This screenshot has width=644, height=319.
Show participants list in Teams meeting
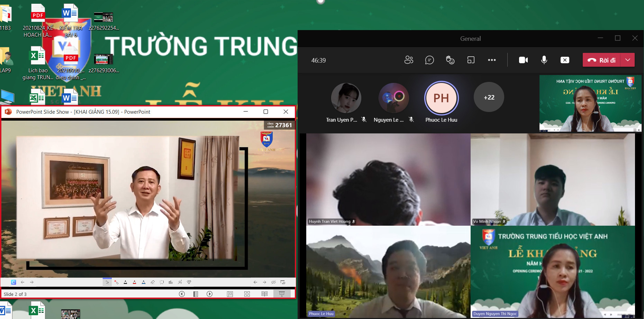click(x=409, y=60)
